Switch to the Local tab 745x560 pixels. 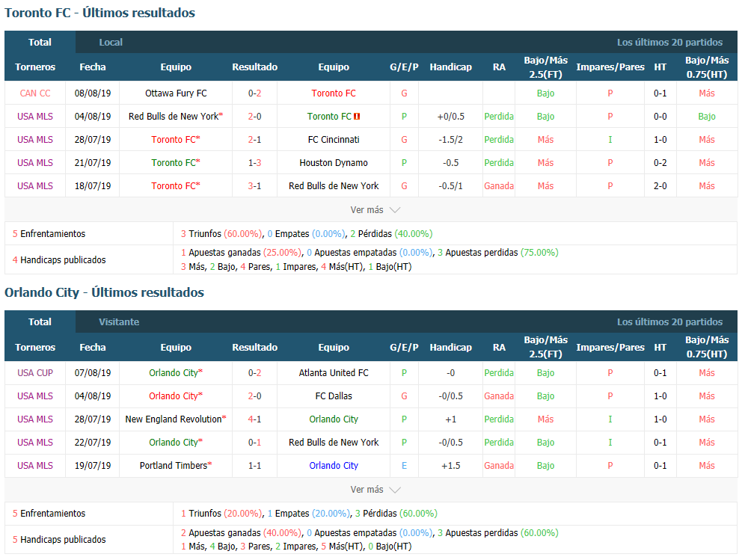coord(111,43)
